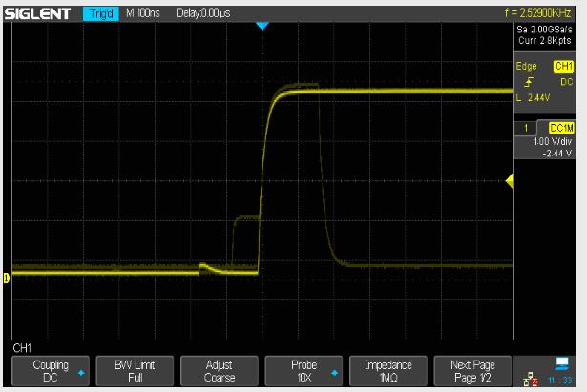Click the clock time in status corner
The height and width of the screenshot is (392, 587).
pos(560,381)
